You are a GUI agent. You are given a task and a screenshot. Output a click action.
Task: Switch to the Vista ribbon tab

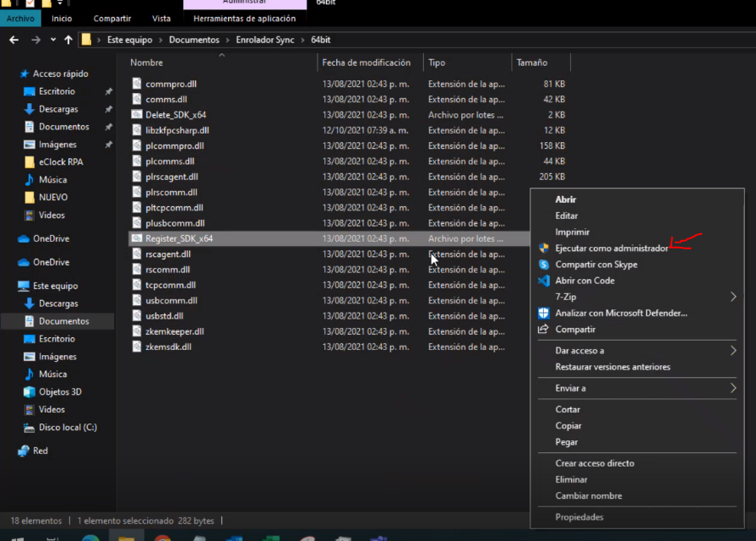click(161, 19)
